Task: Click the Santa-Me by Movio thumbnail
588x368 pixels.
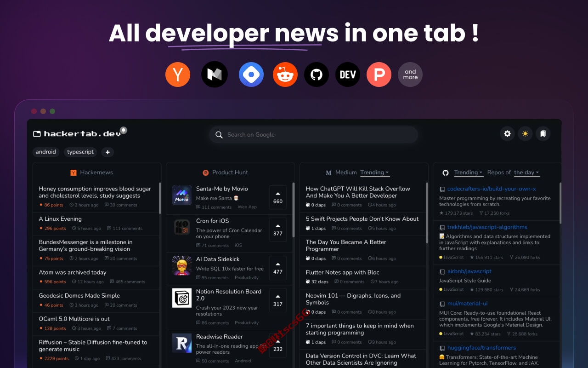Action: coord(182,195)
